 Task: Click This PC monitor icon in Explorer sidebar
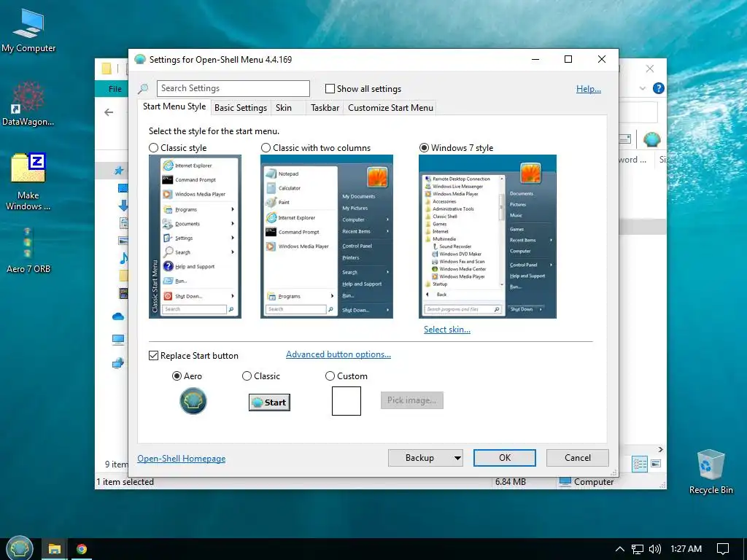118,340
